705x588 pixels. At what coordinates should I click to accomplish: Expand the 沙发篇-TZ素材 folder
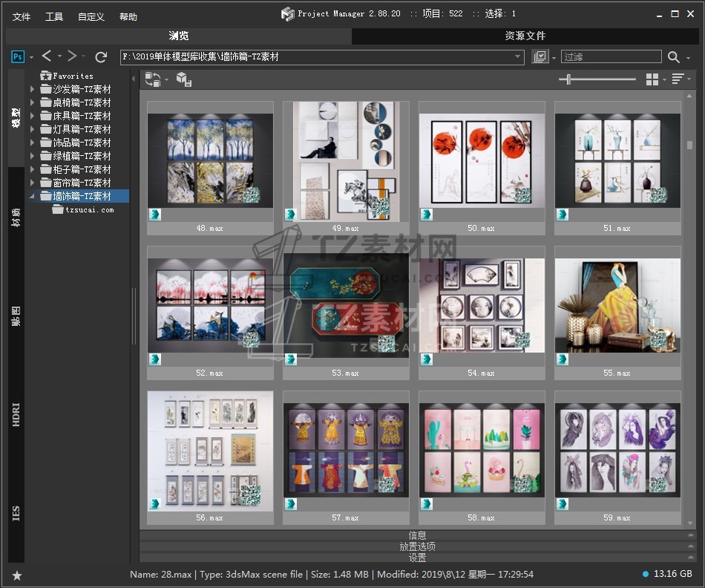point(32,89)
